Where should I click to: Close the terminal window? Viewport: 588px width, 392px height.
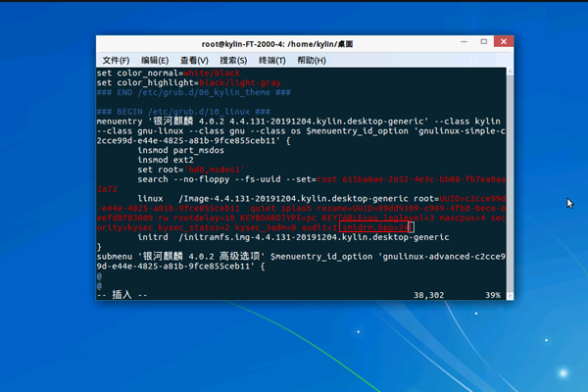(502, 44)
